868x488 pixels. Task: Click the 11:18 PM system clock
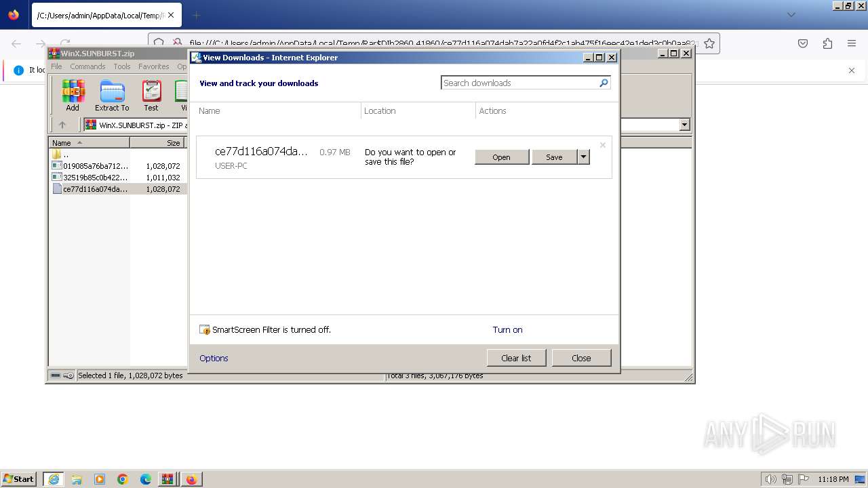(x=833, y=479)
